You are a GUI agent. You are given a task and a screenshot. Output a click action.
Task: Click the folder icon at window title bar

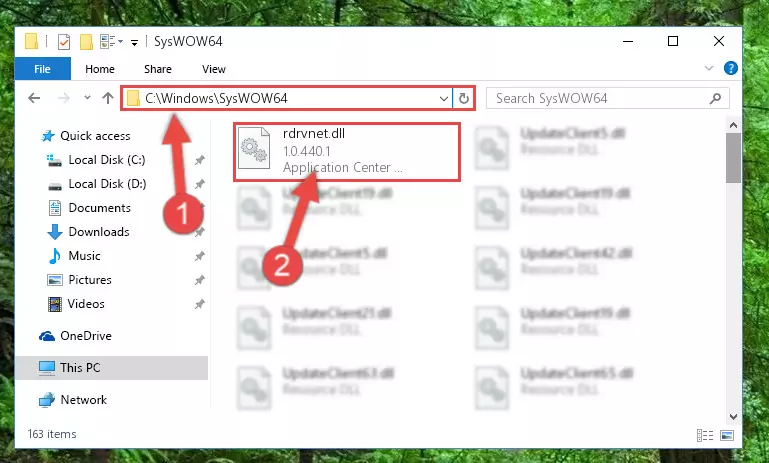click(x=31, y=41)
